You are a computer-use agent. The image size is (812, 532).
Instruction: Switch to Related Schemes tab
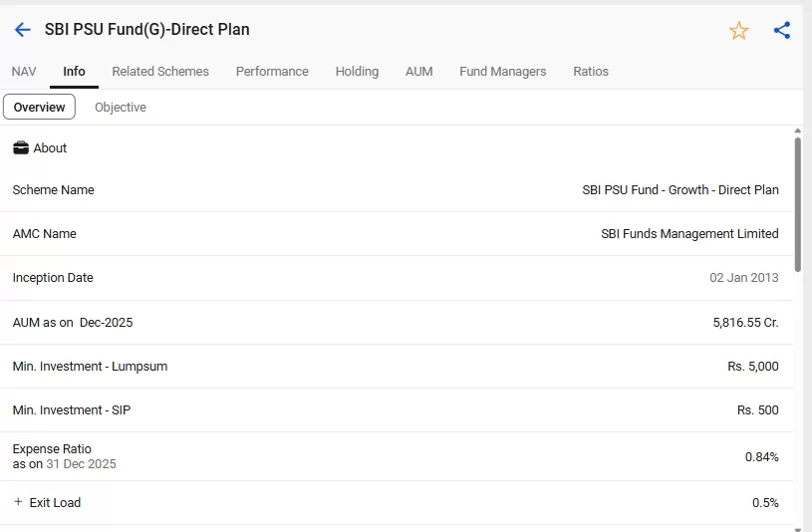(160, 72)
